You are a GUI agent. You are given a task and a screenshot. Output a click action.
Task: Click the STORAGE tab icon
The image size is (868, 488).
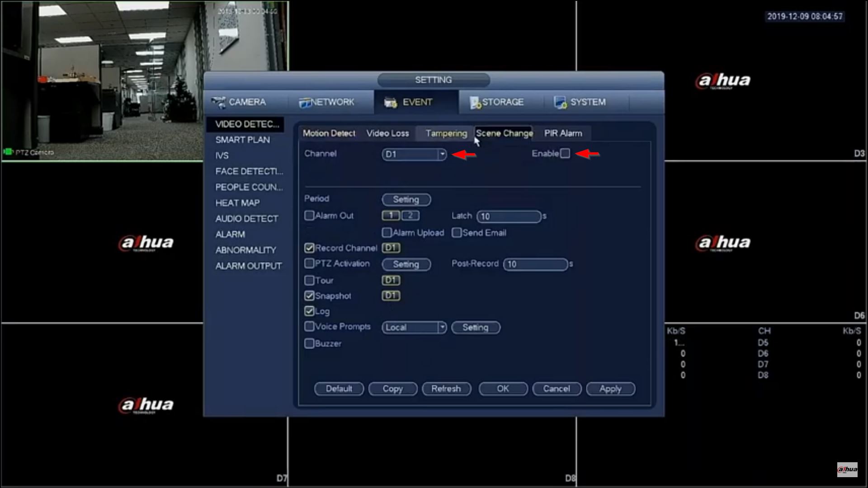coord(475,103)
